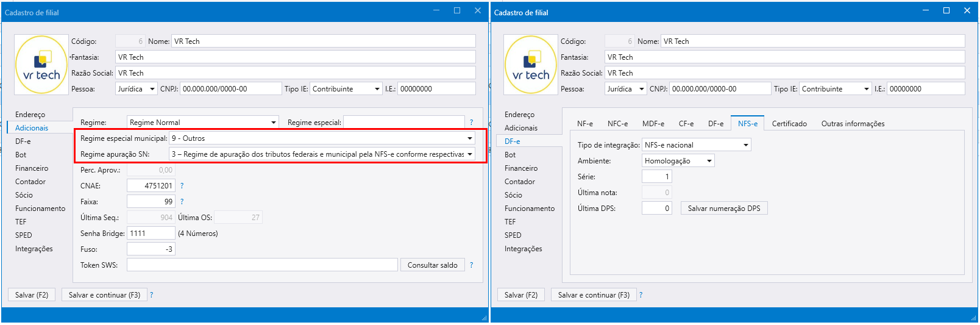980x325 pixels.
Task: Switch to the Certificado tab
Action: point(789,124)
